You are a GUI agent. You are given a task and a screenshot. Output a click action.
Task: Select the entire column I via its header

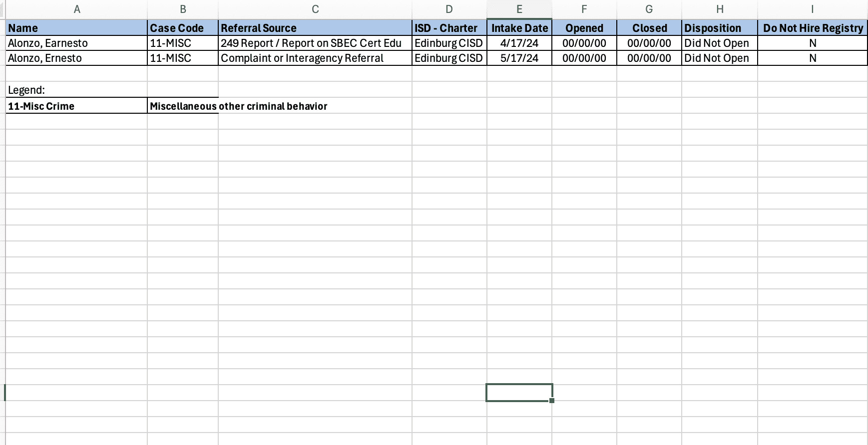click(x=812, y=9)
